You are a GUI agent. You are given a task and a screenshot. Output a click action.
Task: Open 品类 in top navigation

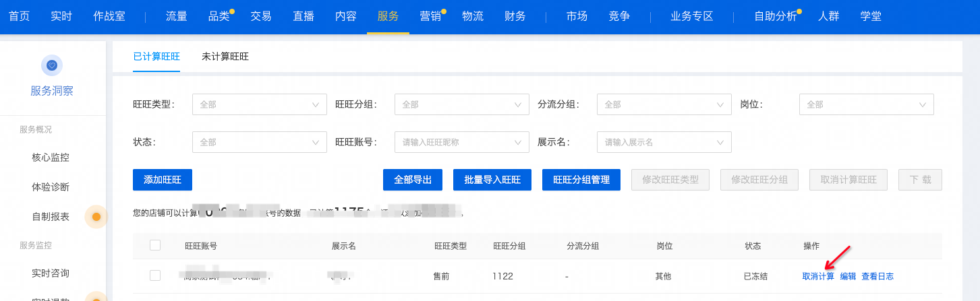coord(219,16)
